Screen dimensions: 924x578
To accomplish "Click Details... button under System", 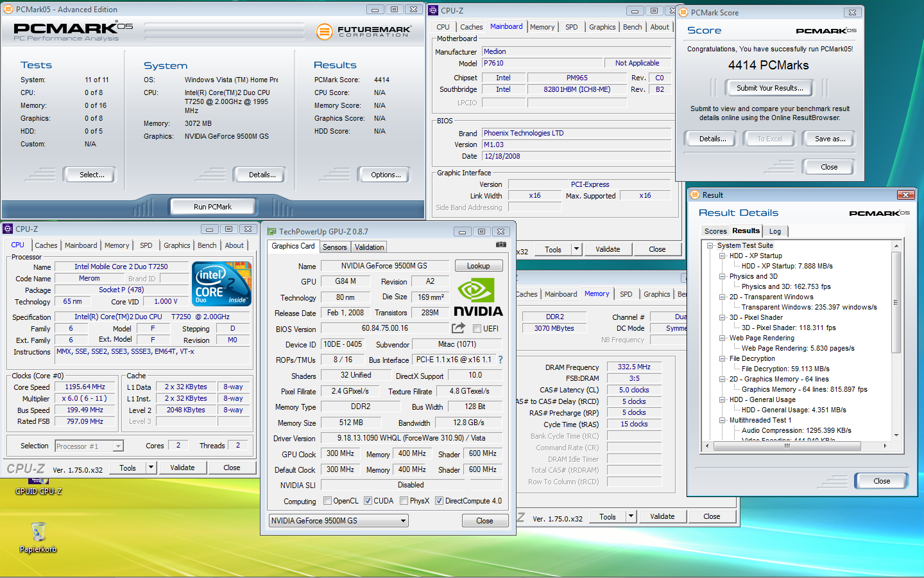I will pyautogui.click(x=262, y=175).
